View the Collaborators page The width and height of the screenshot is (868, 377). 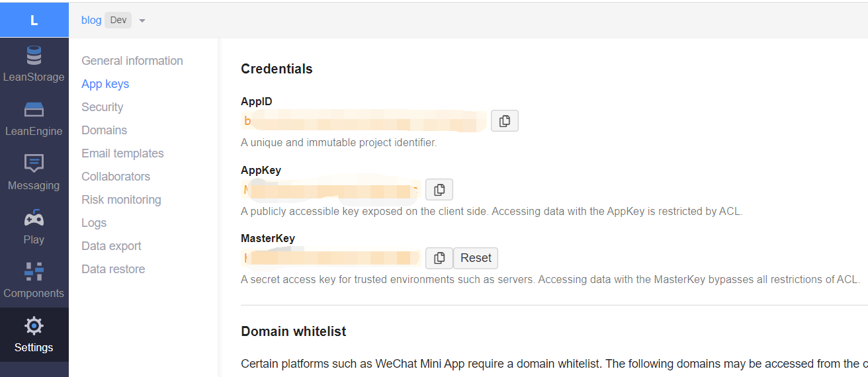point(116,177)
